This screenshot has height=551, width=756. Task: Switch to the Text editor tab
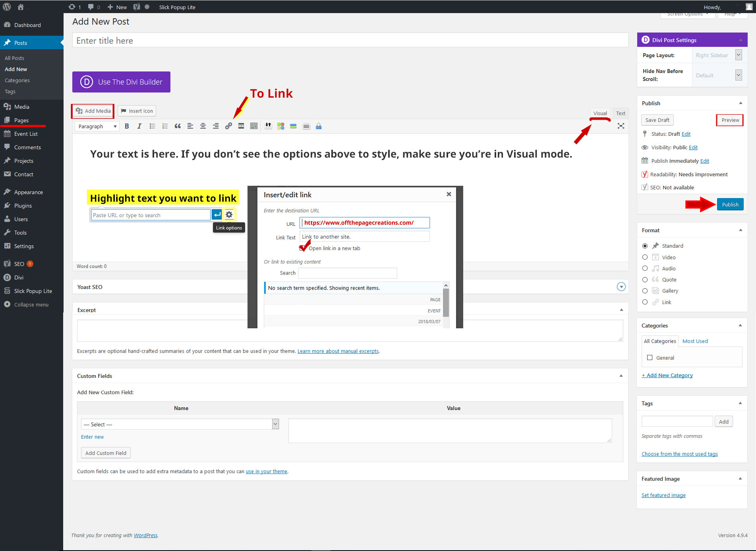pyautogui.click(x=621, y=114)
